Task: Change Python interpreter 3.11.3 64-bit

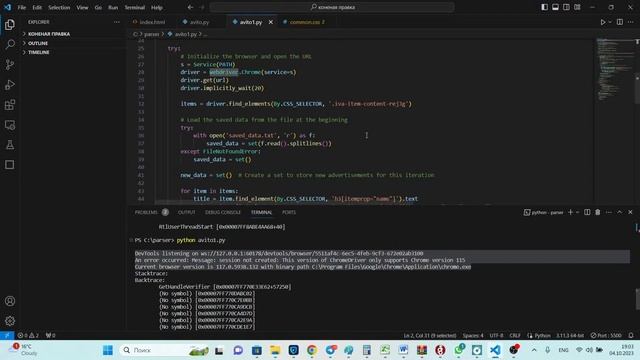Action: 570,335
